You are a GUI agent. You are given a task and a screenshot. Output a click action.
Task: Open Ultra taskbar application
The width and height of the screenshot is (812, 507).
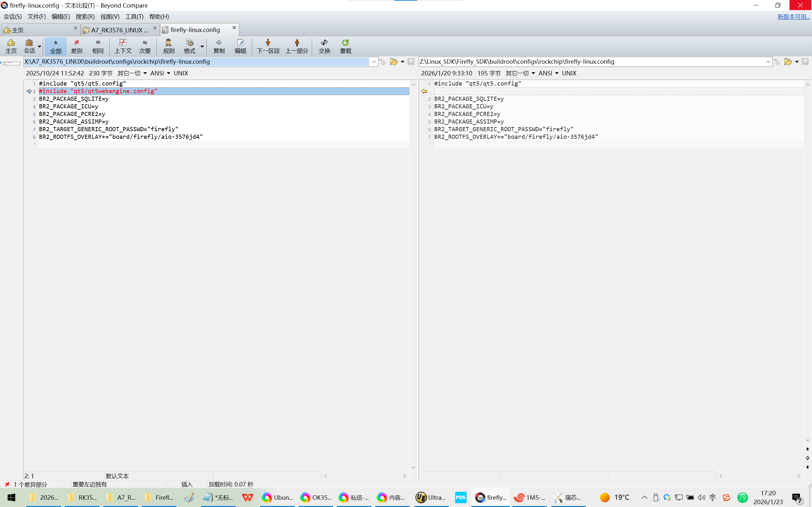(x=431, y=497)
